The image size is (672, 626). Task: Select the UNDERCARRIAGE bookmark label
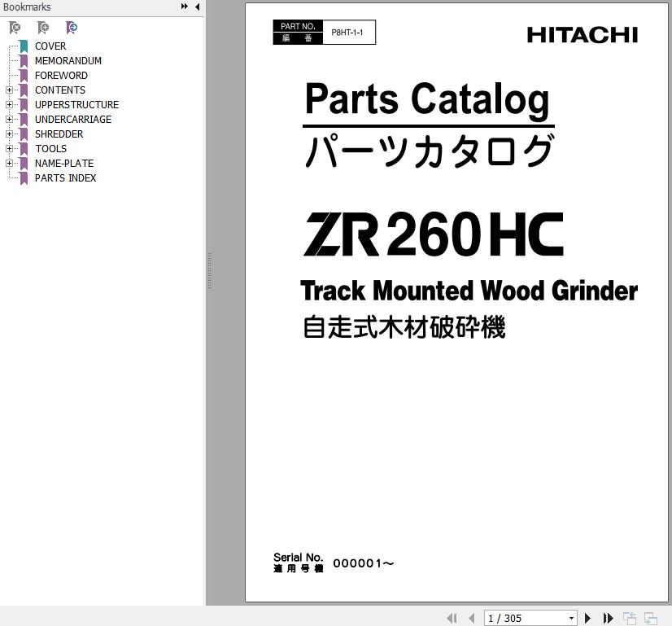click(x=73, y=119)
